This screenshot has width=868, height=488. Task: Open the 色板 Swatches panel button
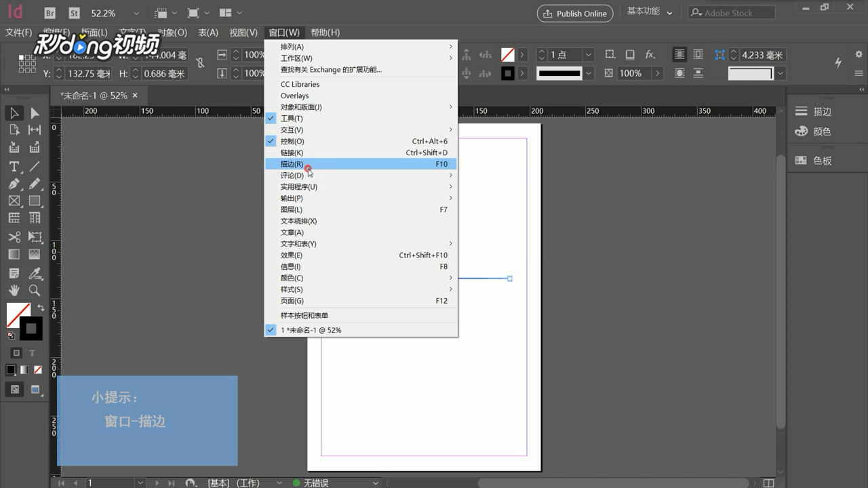pyautogui.click(x=814, y=161)
